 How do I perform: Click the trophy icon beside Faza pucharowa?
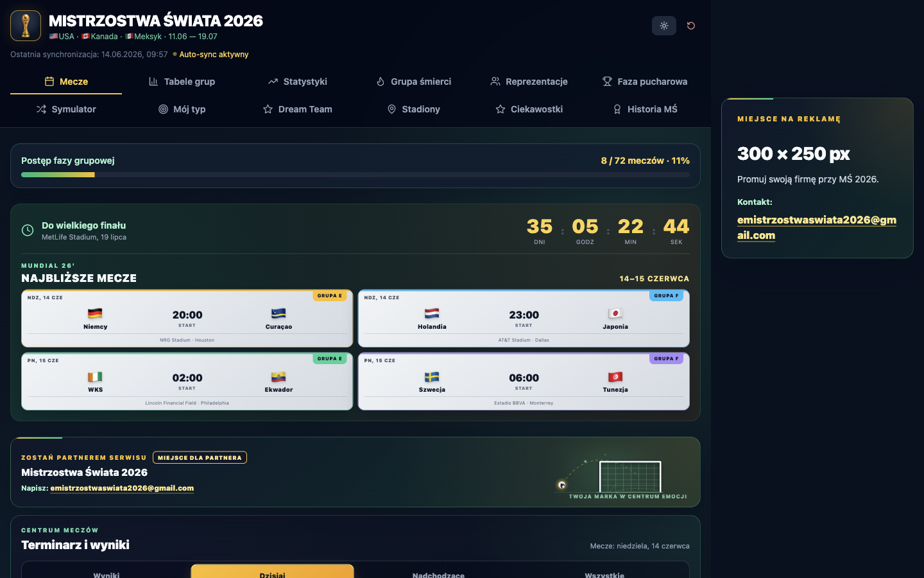click(607, 82)
